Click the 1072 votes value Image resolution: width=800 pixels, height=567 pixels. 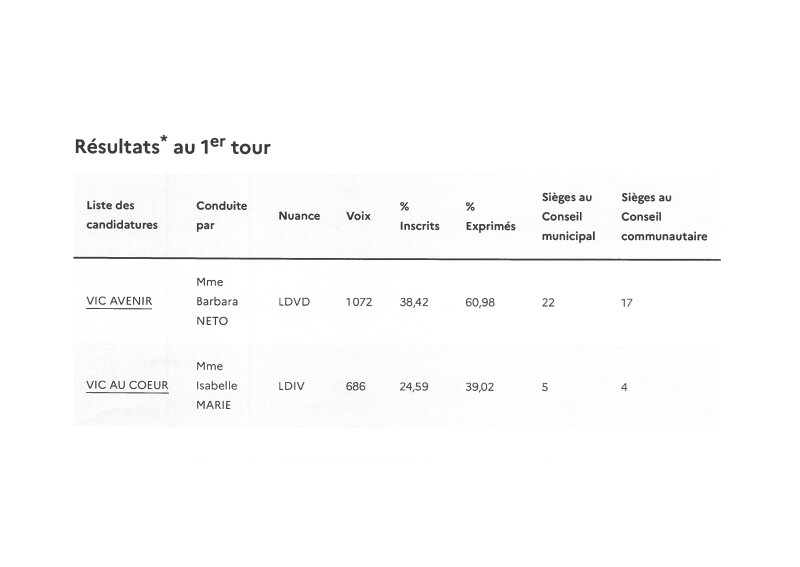(x=359, y=302)
